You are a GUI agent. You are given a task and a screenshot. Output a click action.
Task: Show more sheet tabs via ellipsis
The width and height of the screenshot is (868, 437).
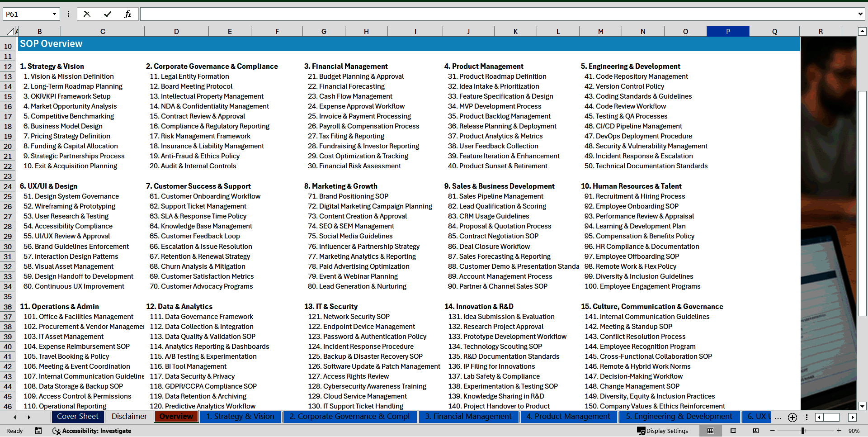778,417
